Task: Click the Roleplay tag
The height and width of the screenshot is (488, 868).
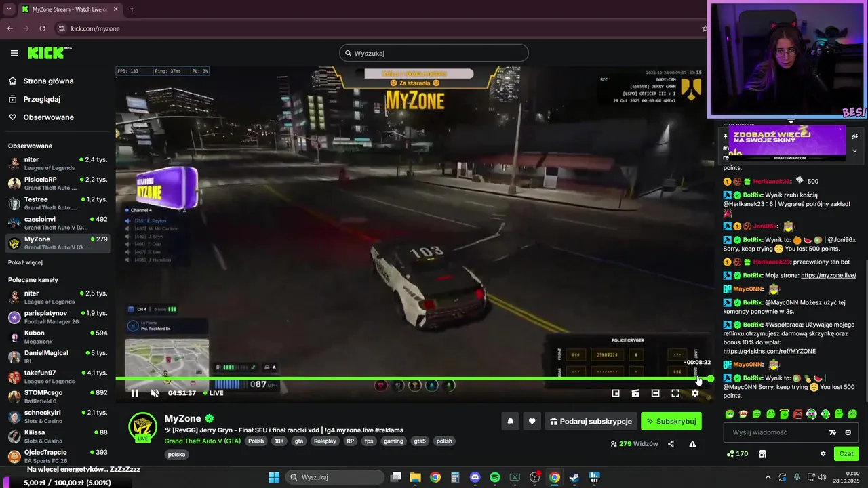Action: point(325,441)
